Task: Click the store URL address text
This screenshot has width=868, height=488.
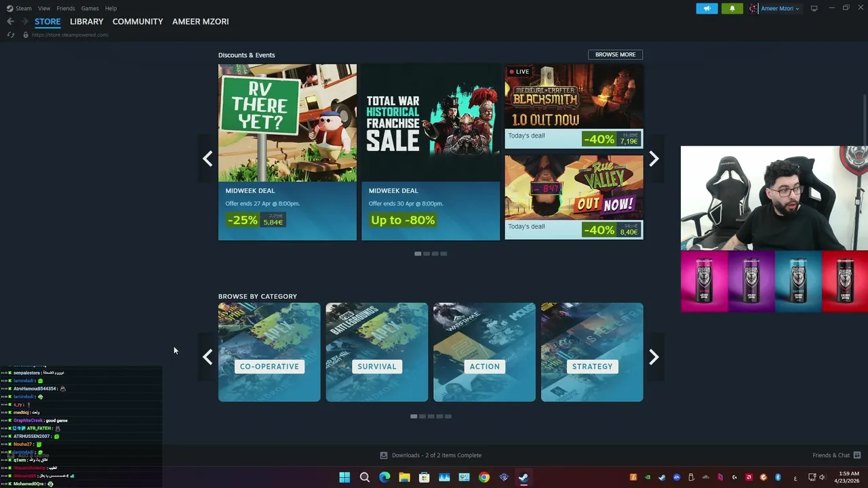Action: pyautogui.click(x=70, y=35)
